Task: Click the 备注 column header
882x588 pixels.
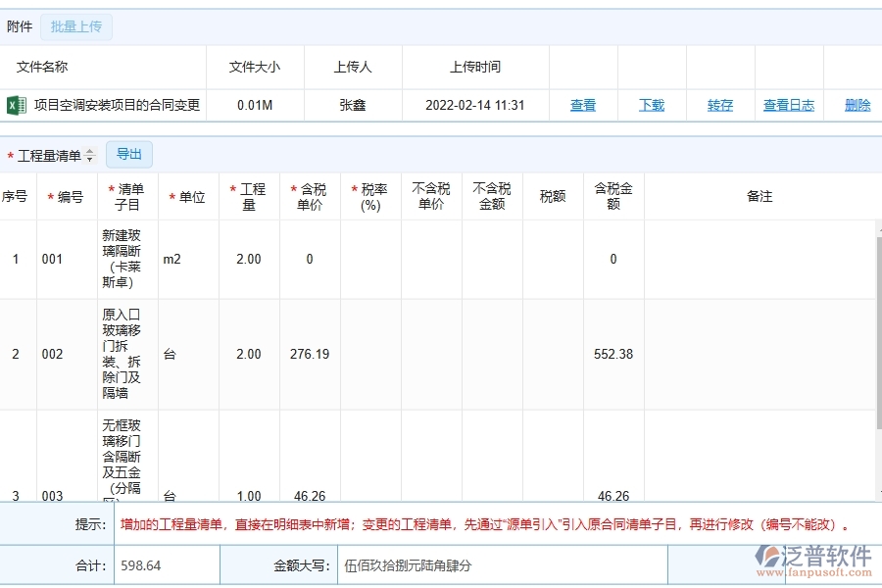Action: 758,195
